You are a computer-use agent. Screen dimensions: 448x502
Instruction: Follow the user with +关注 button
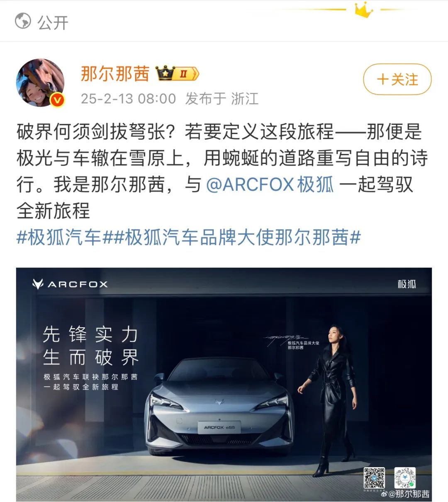(x=397, y=79)
